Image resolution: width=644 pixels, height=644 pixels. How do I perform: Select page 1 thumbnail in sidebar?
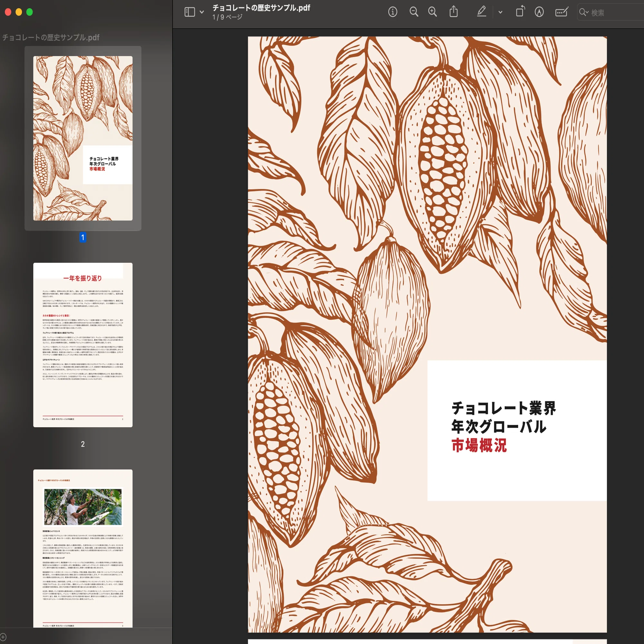[x=83, y=138]
